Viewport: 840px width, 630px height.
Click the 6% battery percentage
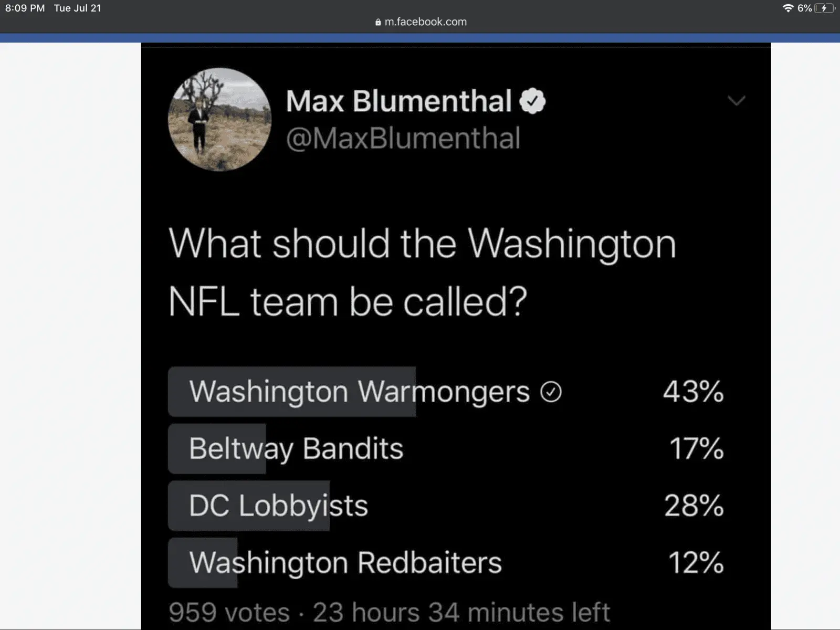click(x=804, y=8)
